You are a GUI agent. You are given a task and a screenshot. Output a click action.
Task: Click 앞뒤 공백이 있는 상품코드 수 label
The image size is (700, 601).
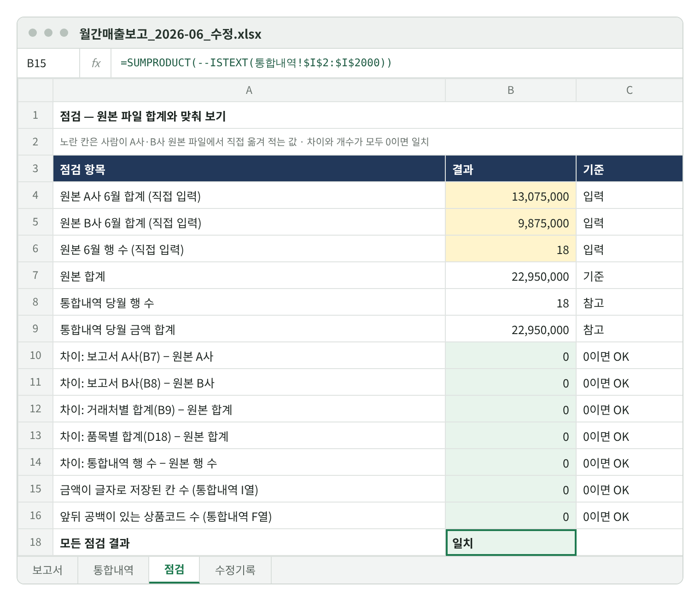click(166, 516)
